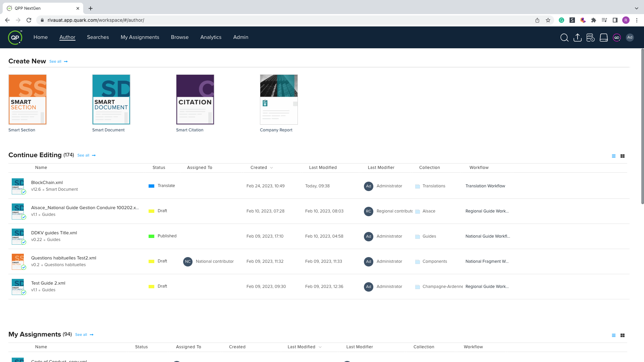Image resolution: width=644 pixels, height=362 pixels.
Task: Click the green Published status indicator
Action: point(152,236)
